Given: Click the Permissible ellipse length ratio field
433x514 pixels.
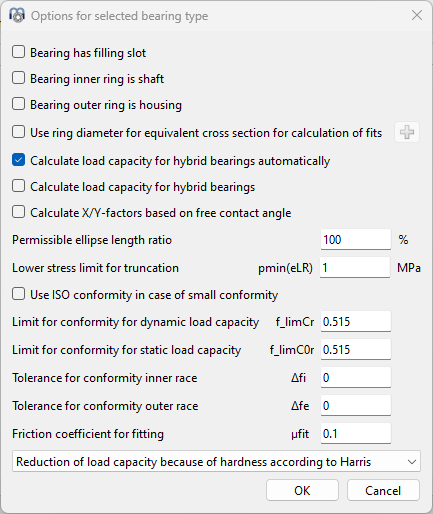Looking at the screenshot, I should tap(356, 239).
